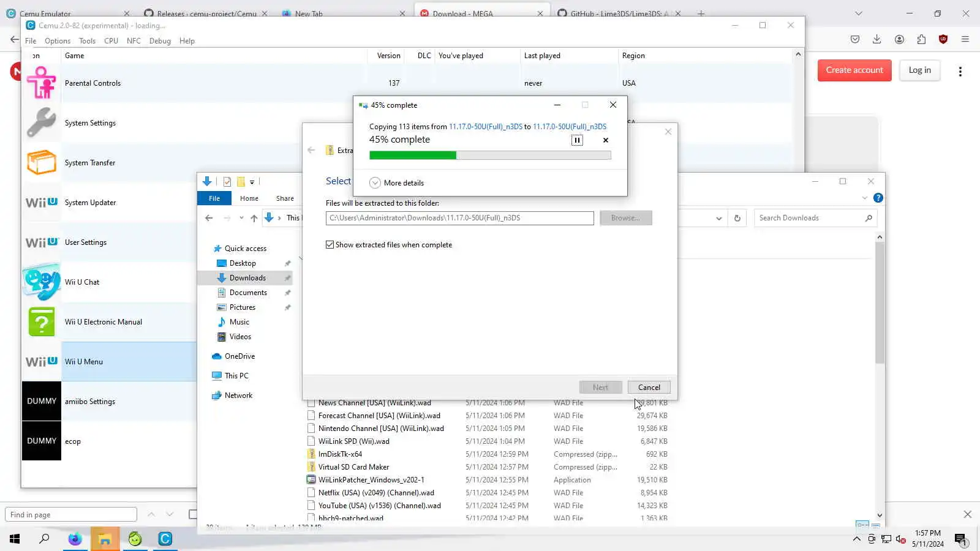
Task: Click the Find in page field
Action: pyautogui.click(x=71, y=515)
